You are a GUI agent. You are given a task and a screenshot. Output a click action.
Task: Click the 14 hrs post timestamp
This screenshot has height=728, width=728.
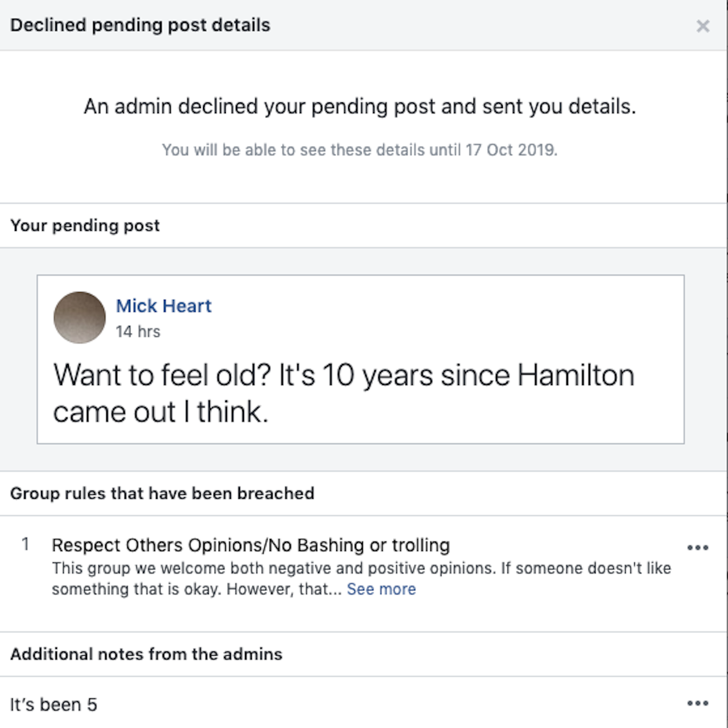click(138, 332)
